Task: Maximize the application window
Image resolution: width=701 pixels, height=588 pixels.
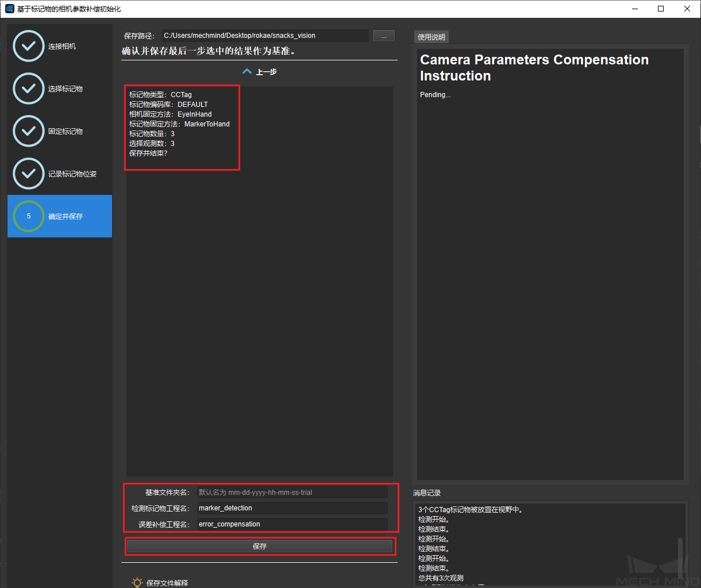Action: (x=661, y=9)
